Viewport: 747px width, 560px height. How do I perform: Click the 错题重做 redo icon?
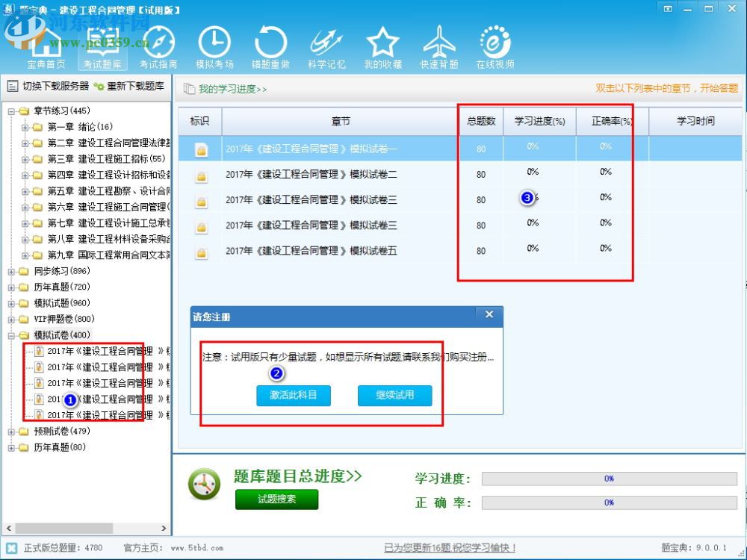click(270, 43)
